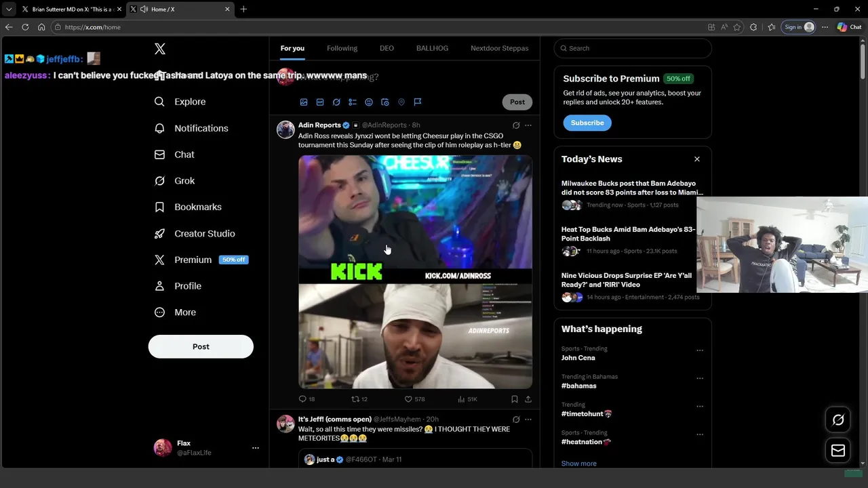868x488 pixels.
Task: Open It's Jeff! (comms open) profile
Action: pyautogui.click(x=335, y=420)
